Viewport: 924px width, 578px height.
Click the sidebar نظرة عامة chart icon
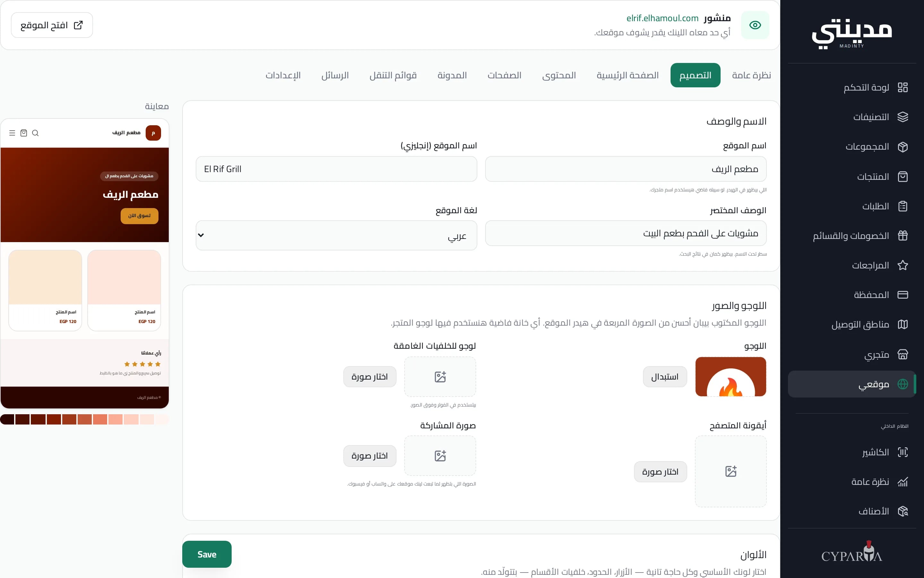point(903,482)
